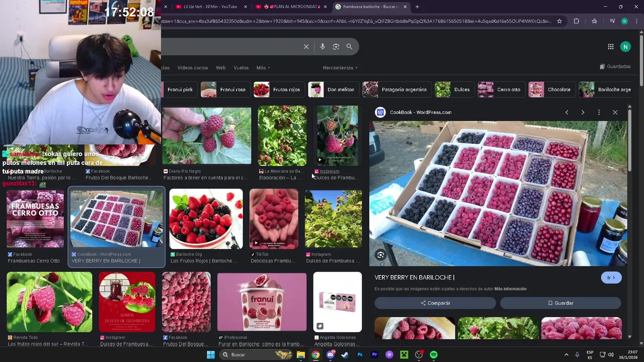Open OBS Studio from the taskbar

[x=419, y=354]
